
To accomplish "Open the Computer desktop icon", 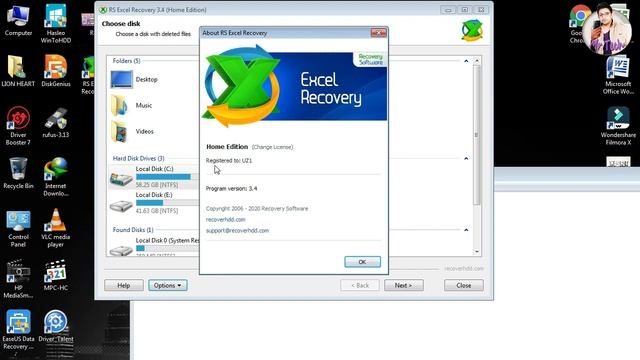I will [x=18, y=20].
